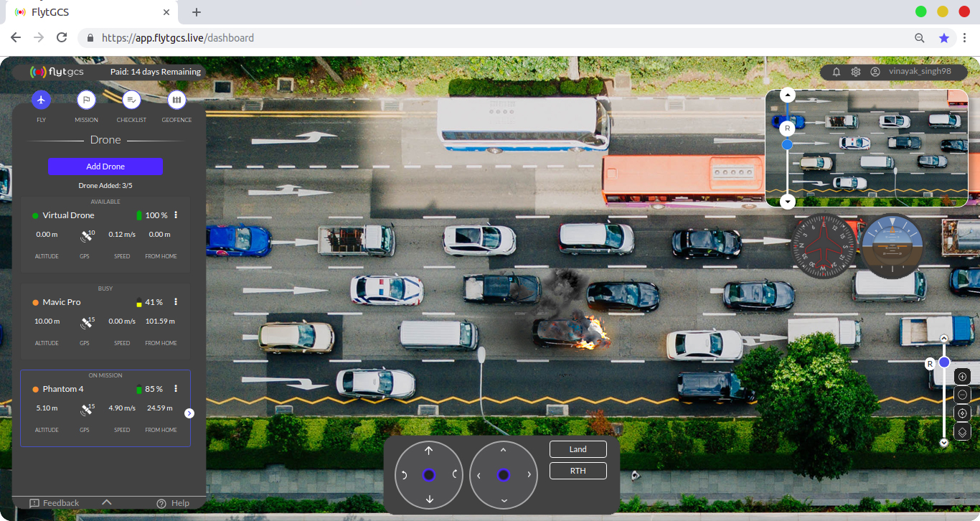The height and width of the screenshot is (521, 980).
Task: Click the RTH button
Action: (x=578, y=471)
